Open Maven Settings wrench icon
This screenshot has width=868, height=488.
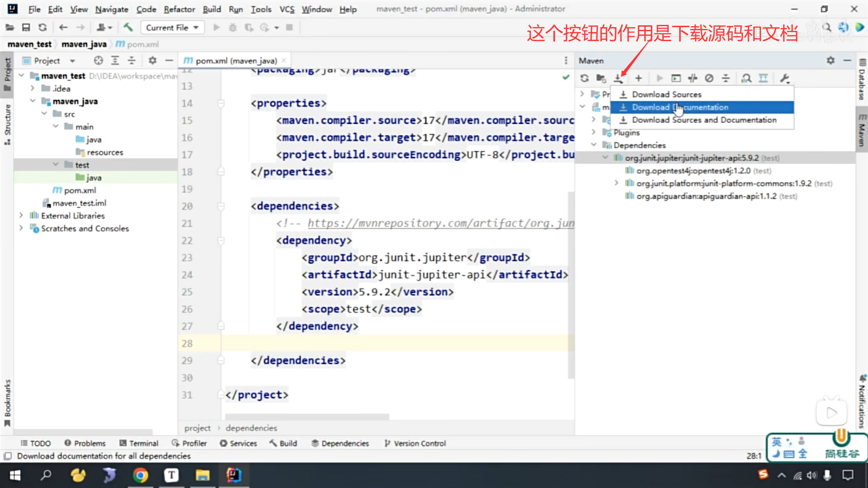click(x=785, y=78)
